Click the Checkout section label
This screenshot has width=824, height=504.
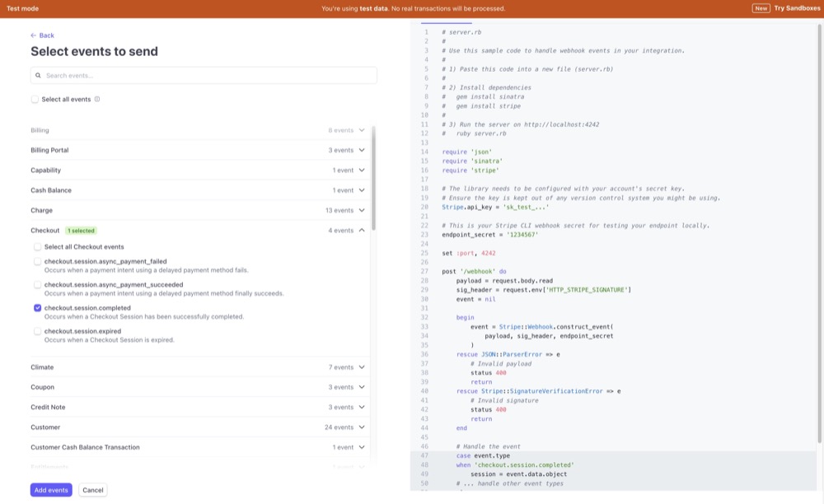[45, 231]
